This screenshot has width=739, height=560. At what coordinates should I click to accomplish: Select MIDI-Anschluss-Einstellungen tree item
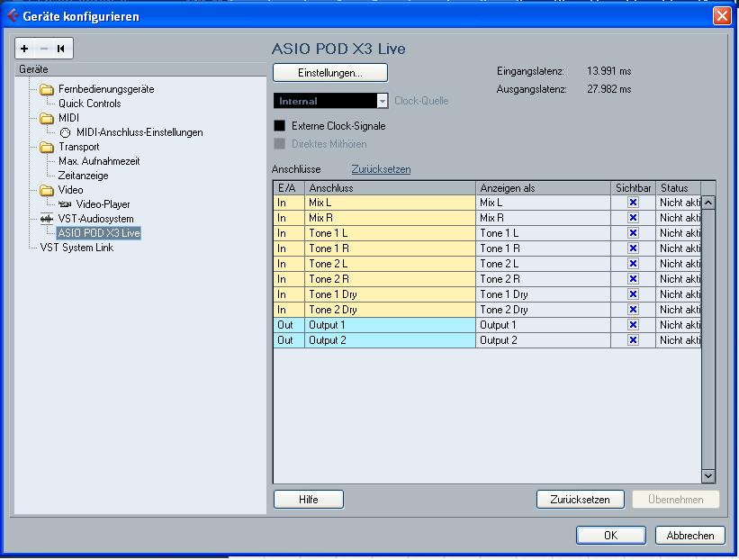coord(140,132)
